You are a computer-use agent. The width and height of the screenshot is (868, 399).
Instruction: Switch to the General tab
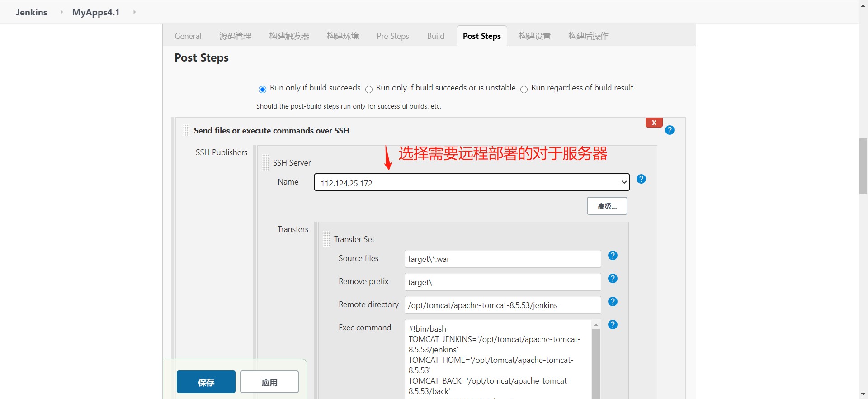pyautogui.click(x=188, y=36)
